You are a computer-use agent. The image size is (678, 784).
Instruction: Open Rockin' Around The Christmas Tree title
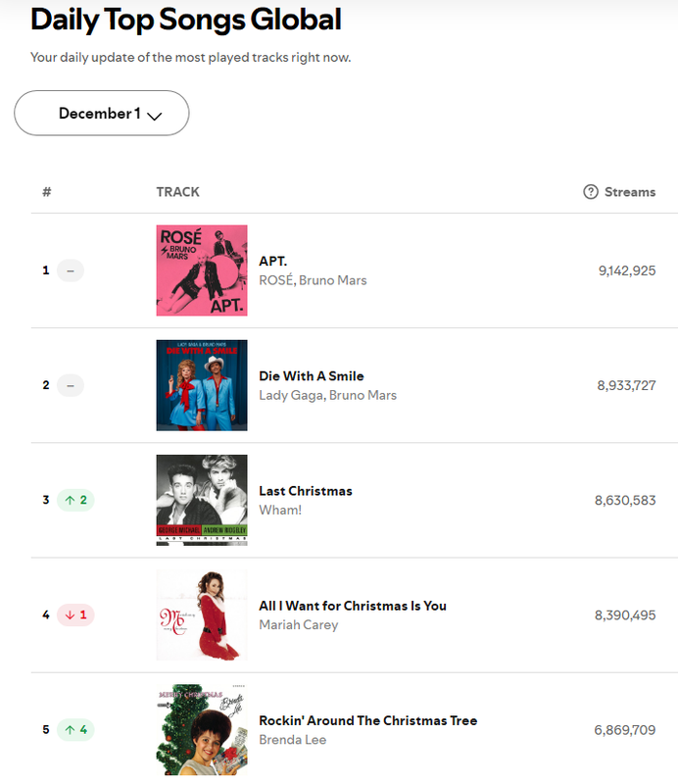coord(368,720)
